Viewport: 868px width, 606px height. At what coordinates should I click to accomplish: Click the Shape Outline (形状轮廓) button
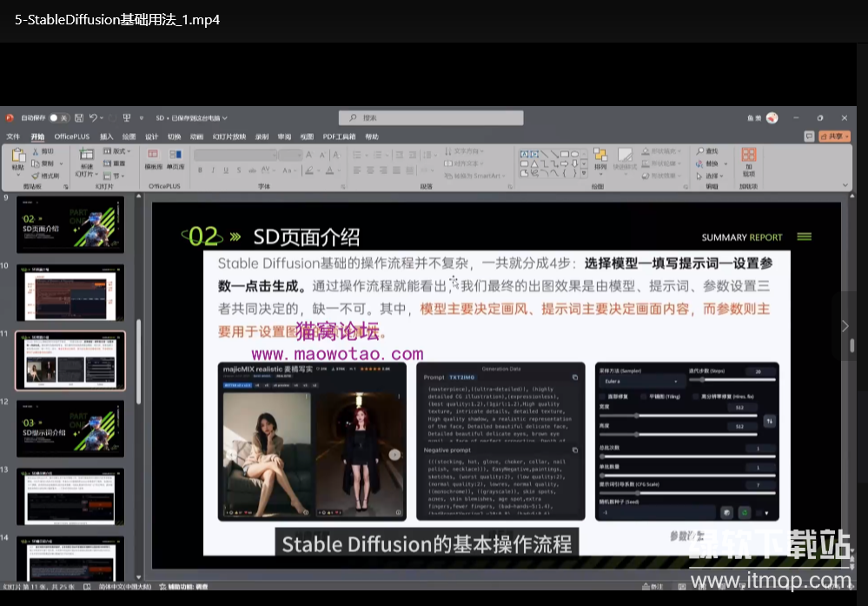(x=661, y=163)
